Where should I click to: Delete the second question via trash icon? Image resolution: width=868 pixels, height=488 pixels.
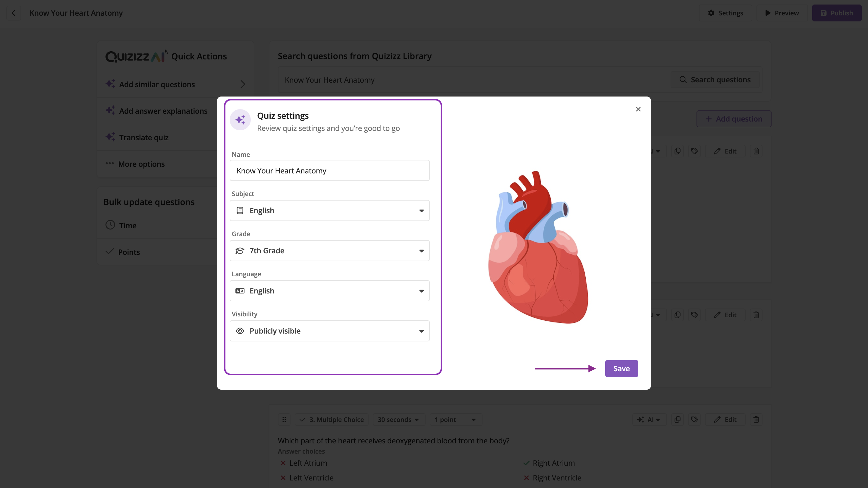756,315
